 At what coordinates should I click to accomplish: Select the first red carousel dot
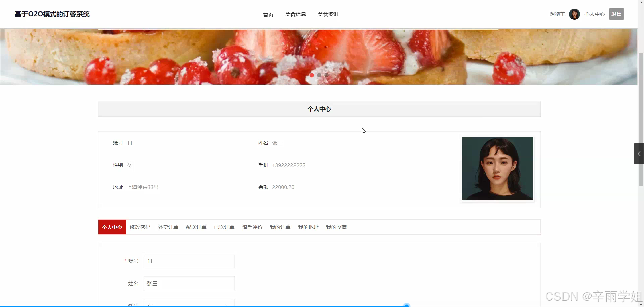[312, 75]
